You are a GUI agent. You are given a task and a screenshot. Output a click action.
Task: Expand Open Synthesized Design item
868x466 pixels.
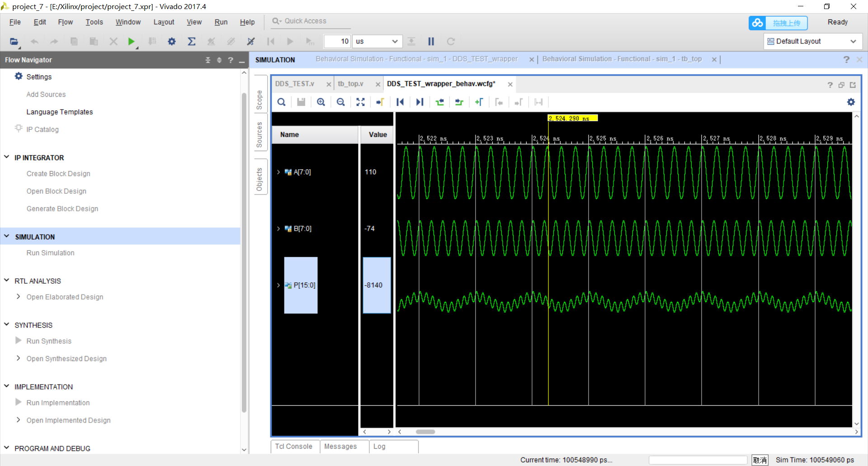18,358
